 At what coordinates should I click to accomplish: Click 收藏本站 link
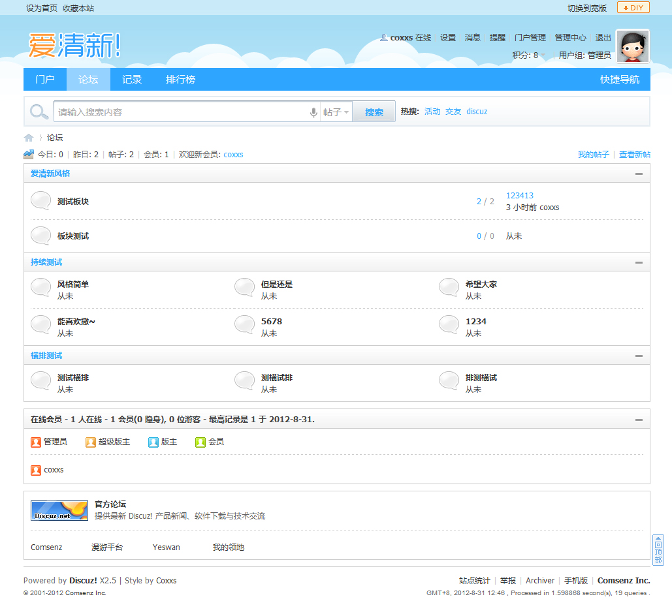point(78,8)
